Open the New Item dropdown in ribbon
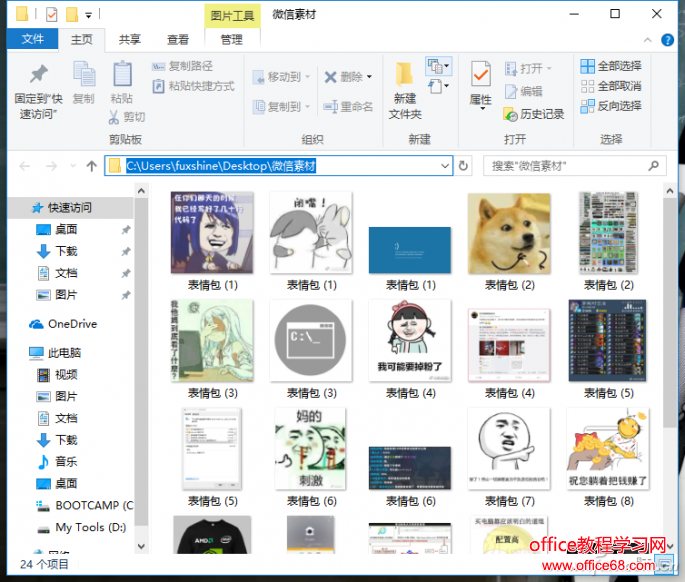Screen dimensions: 685x582 pos(439,66)
